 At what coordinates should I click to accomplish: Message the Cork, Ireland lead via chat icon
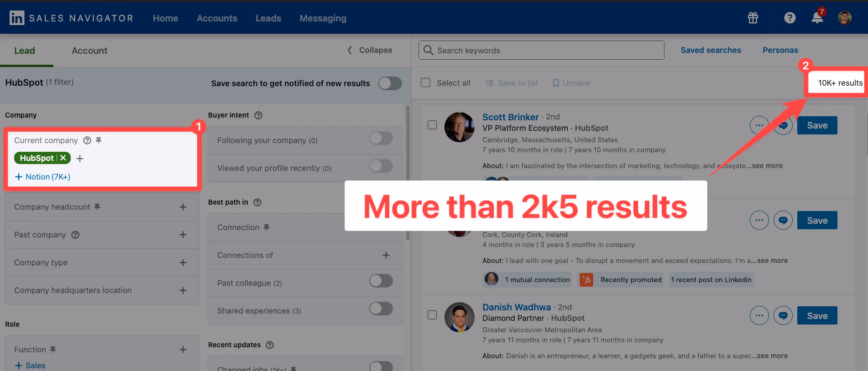click(783, 220)
